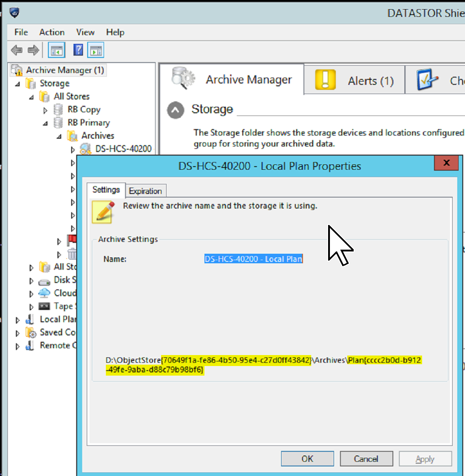465x476 pixels.
Task: Click Cancel in the properties dialog
Action: [366, 459]
